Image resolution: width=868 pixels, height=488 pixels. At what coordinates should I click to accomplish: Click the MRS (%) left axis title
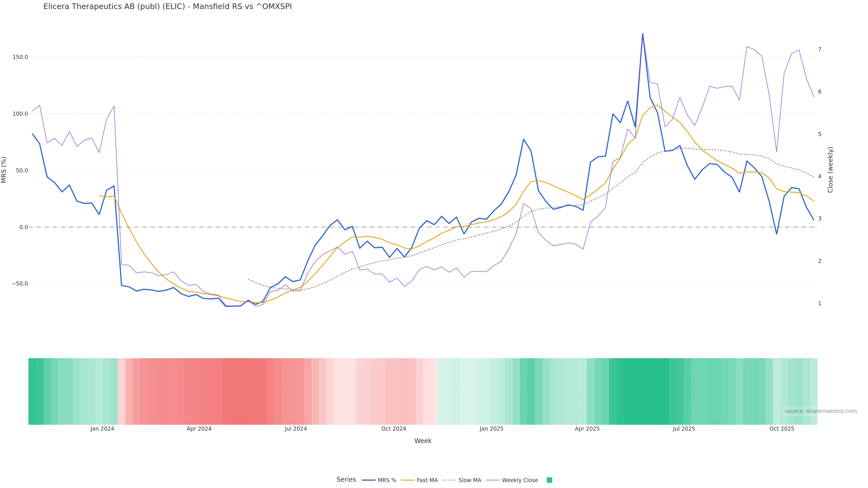pos(4,170)
